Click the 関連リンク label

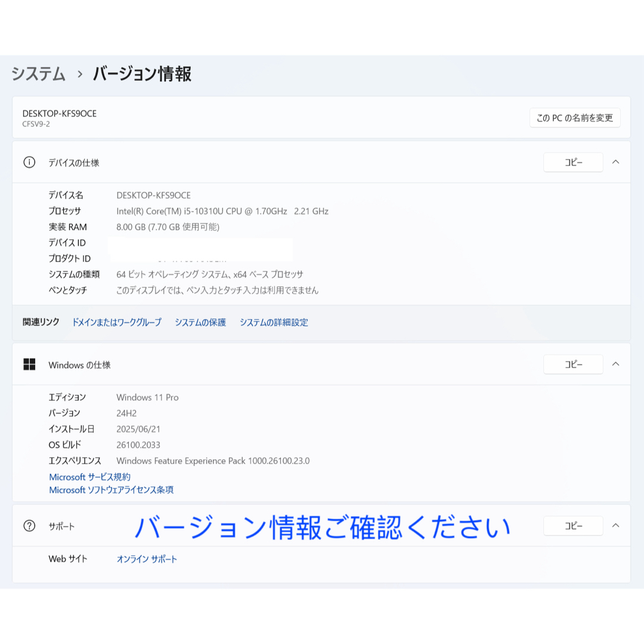click(41, 322)
